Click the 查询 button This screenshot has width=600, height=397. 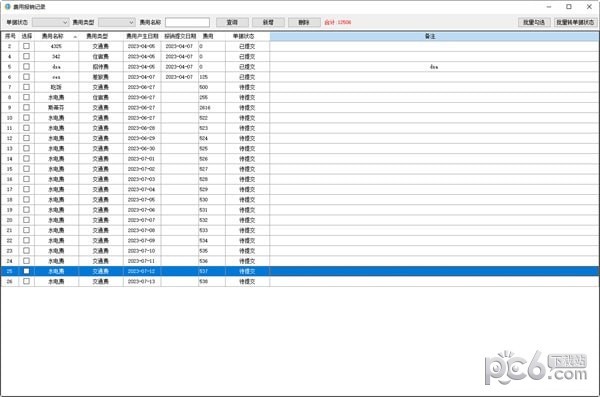point(232,23)
